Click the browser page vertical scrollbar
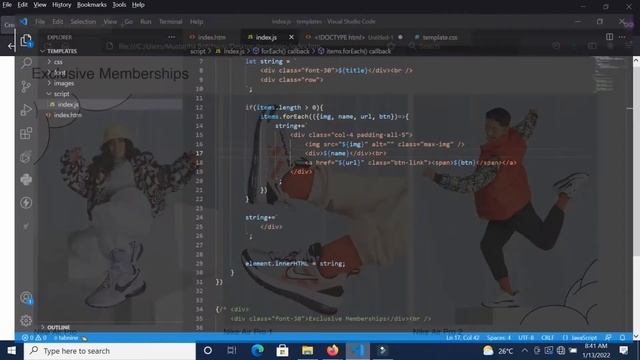Image resolution: width=640 pixels, height=360 pixels. pos(636,198)
